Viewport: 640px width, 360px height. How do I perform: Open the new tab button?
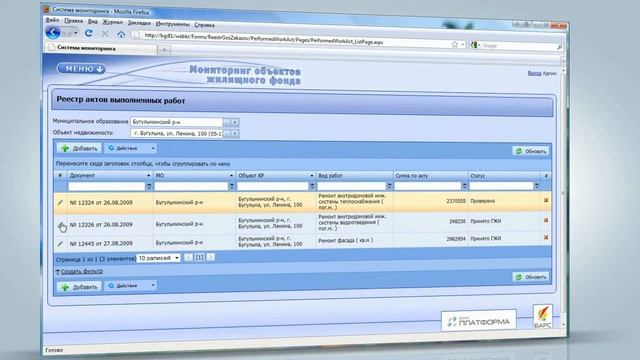pyautogui.click(x=164, y=50)
